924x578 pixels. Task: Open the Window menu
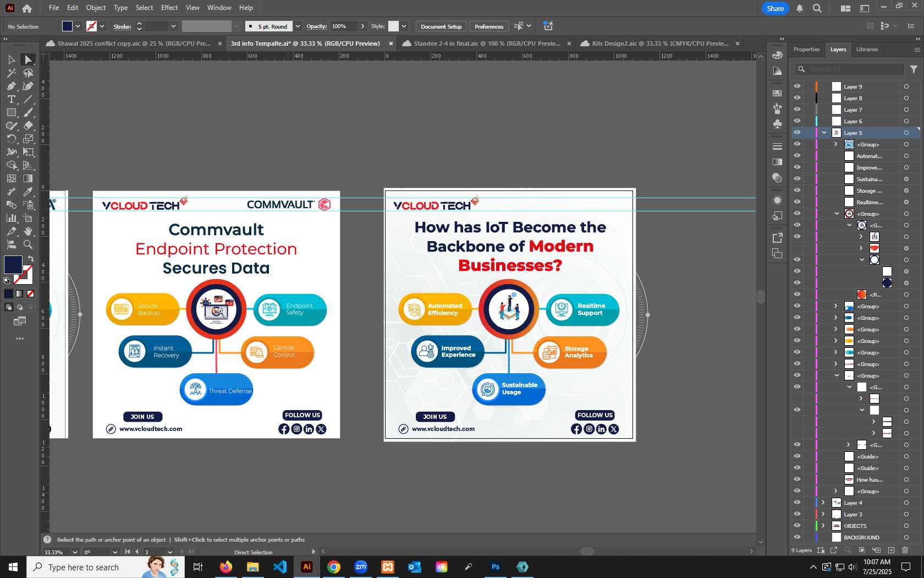click(219, 8)
